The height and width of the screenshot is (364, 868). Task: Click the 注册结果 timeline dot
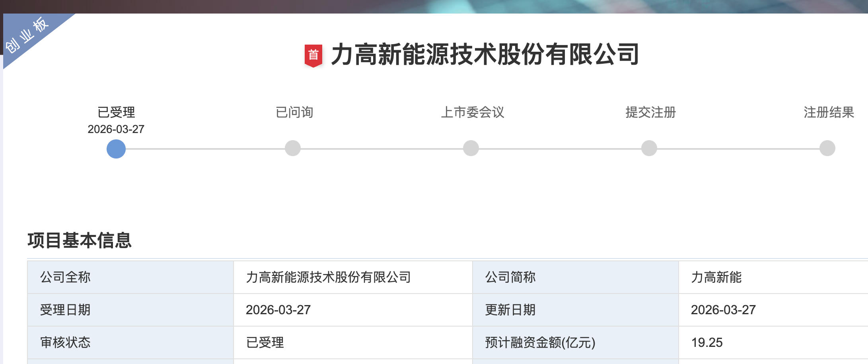point(827,148)
